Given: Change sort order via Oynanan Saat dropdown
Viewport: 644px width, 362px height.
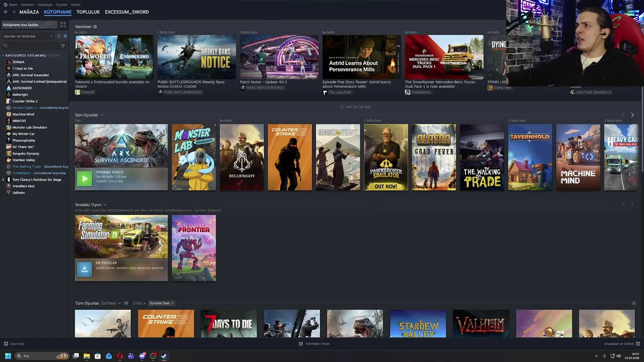Looking at the screenshot, I should [162, 303].
